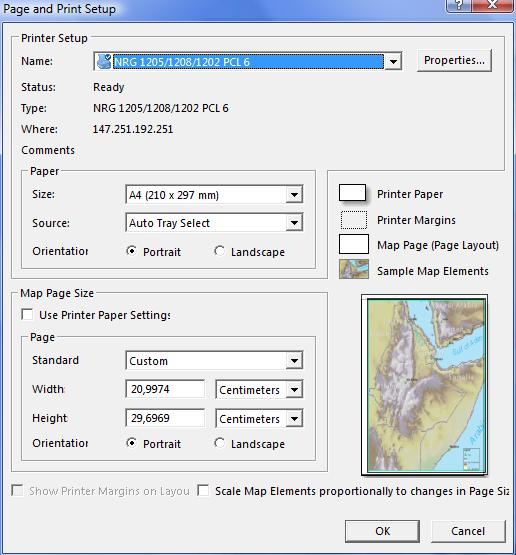Expand the Standard page size dropdown
This screenshot has height=555, width=516.
click(x=294, y=361)
